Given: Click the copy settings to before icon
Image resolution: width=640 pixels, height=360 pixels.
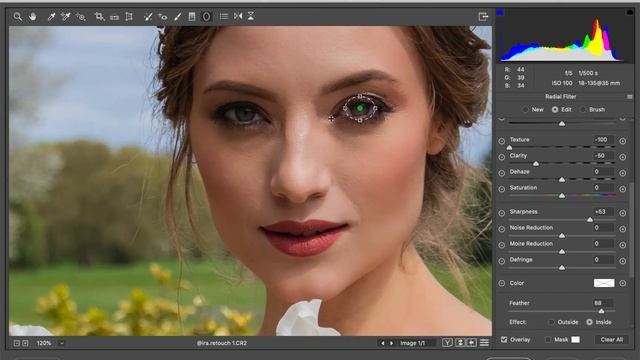Looking at the screenshot, I should [x=471, y=343].
